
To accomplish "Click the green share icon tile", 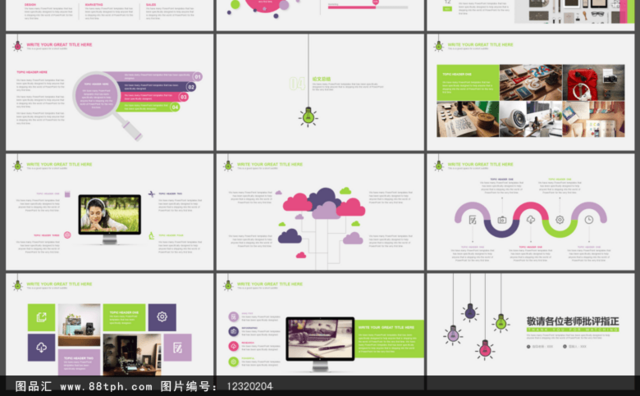I will point(41,317).
